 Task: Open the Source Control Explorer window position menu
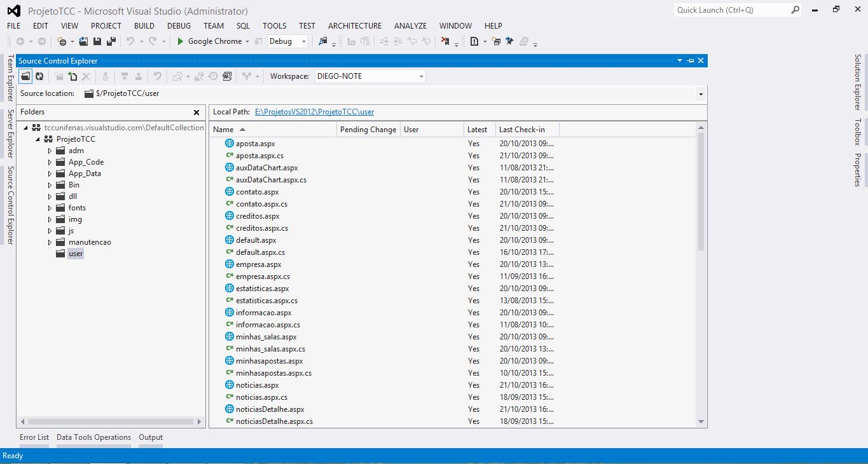coord(680,60)
